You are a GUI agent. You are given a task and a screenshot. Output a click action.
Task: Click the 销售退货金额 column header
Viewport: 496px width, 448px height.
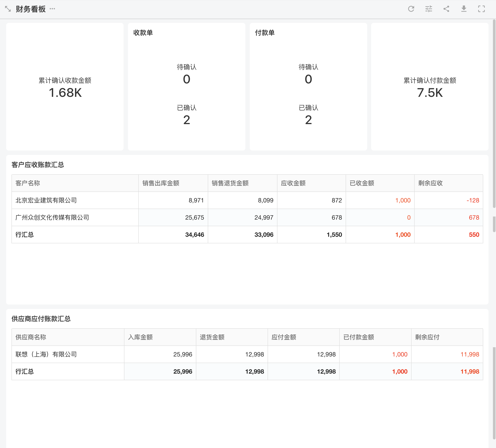click(243, 183)
